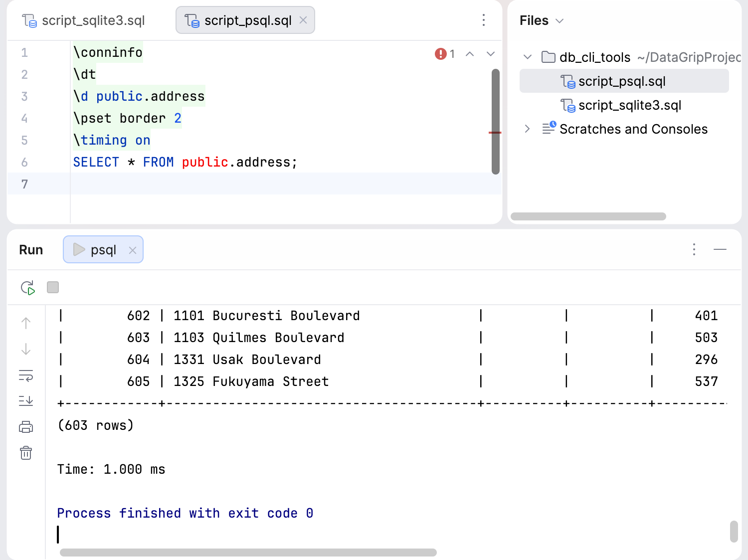748x560 pixels.
Task: Click Process finished with exit code 0
Action: click(185, 513)
